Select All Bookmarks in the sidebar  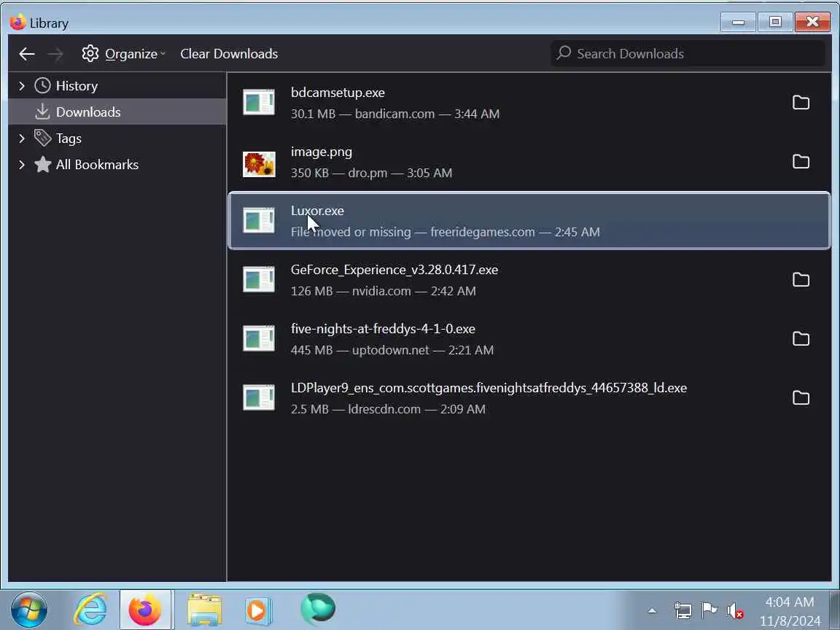[x=97, y=165]
